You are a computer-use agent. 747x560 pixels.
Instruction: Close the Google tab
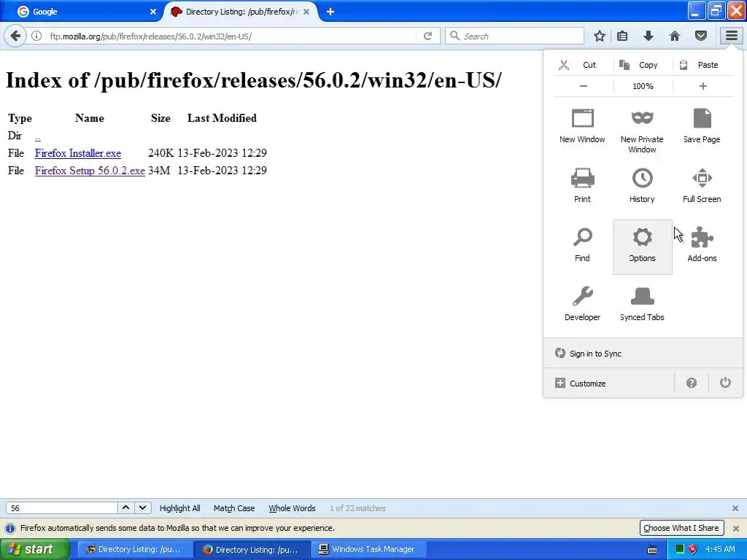(153, 12)
